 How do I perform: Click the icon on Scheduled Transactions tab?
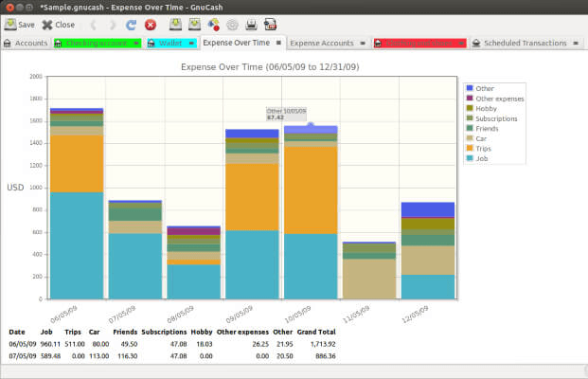point(476,44)
